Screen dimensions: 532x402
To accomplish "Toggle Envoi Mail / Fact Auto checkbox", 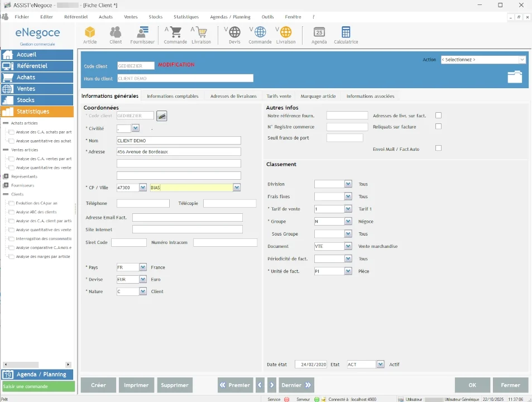I will coord(438,149).
